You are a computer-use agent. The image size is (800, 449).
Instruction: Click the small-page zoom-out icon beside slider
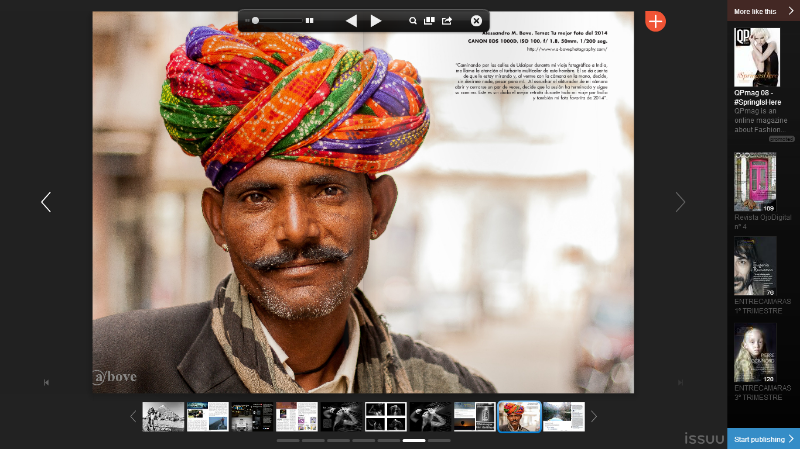pyautogui.click(x=247, y=20)
